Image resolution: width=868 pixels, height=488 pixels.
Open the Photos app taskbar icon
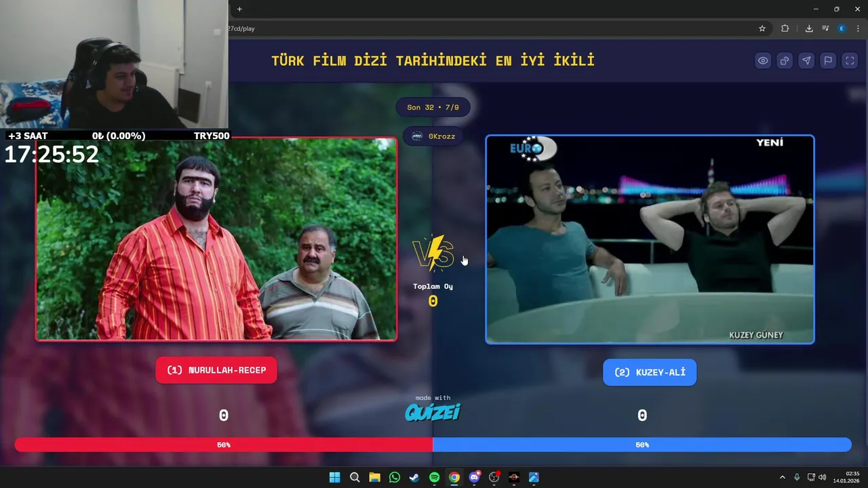click(x=534, y=477)
